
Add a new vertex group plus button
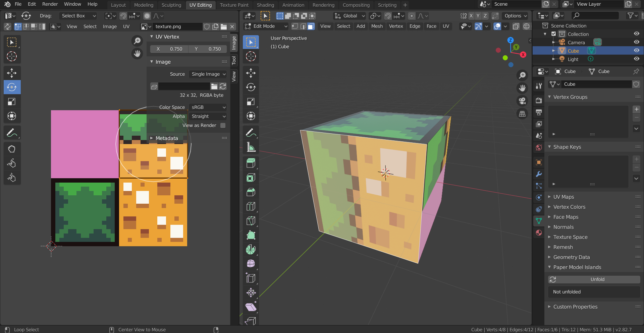point(636,109)
